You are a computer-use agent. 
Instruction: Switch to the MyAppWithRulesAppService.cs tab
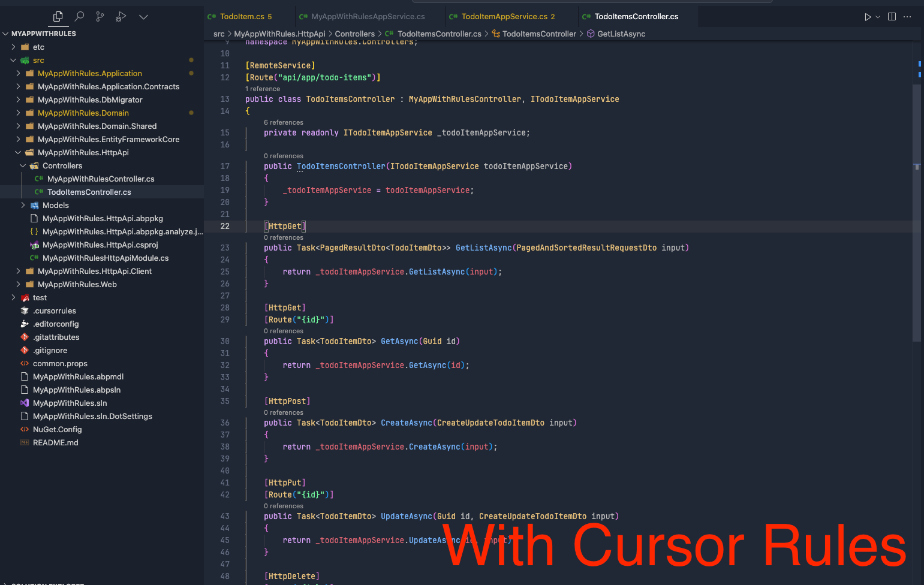coord(368,17)
